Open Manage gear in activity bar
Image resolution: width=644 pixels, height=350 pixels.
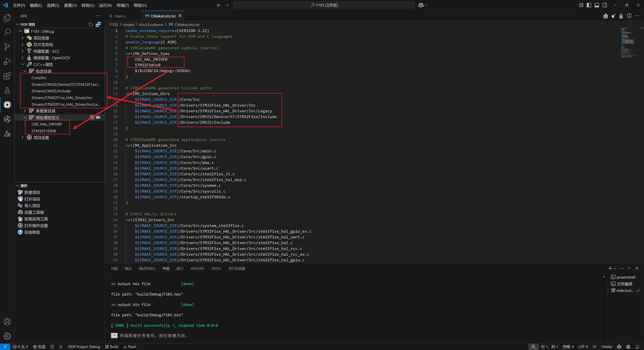coord(7,336)
